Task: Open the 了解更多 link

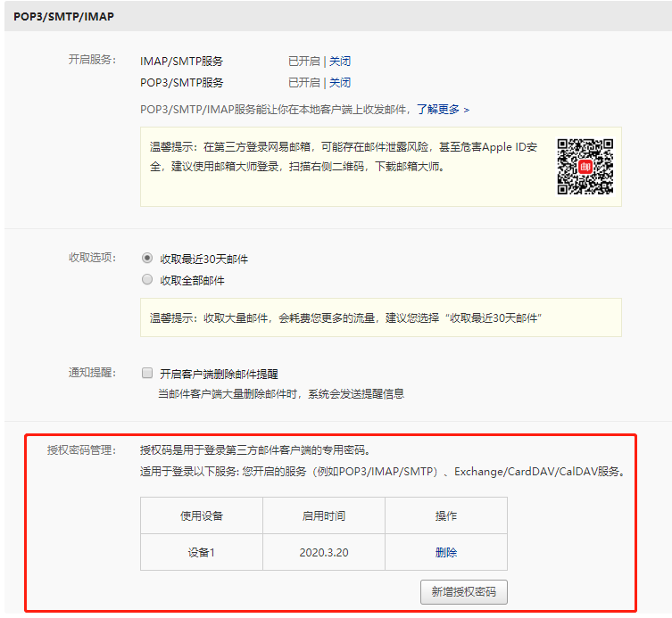Action: pyautogui.click(x=444, y=110)
